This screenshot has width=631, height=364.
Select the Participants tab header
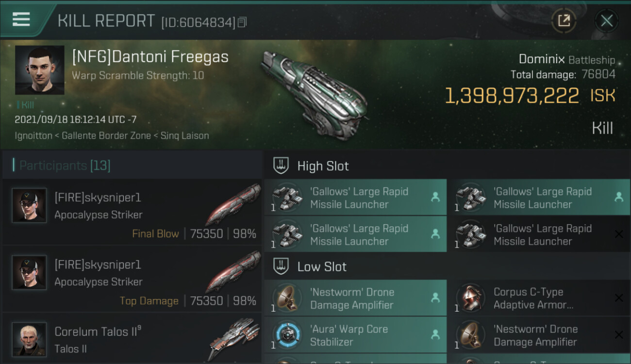click(x=65, y=165)
